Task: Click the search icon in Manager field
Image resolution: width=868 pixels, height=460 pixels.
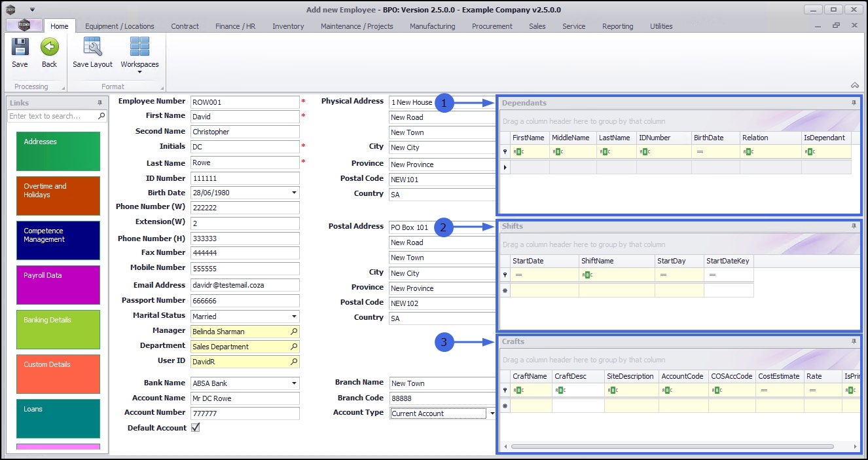Action: click(294, 332)
